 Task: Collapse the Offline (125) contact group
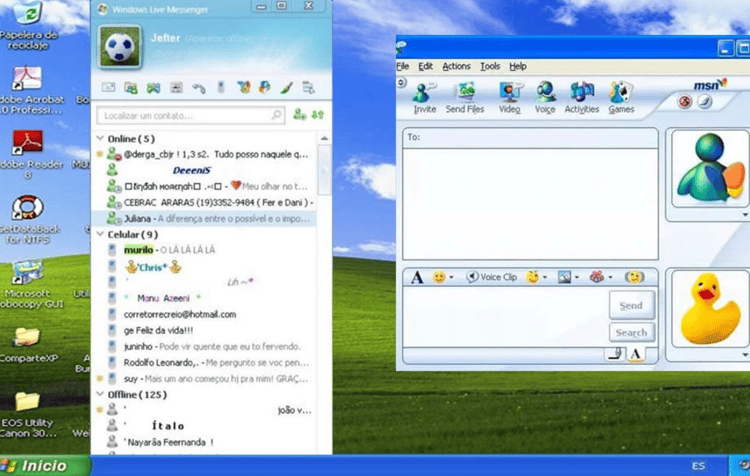pos(100,394)
